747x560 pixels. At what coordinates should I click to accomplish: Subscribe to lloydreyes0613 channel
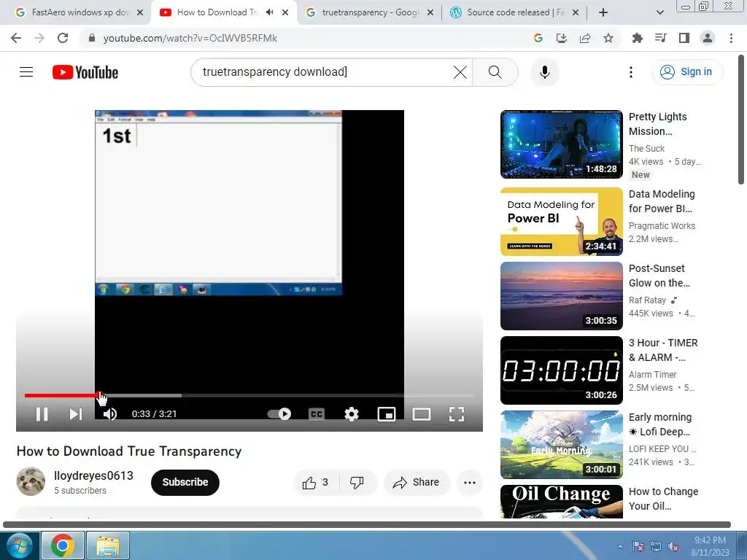coord(185,482)
